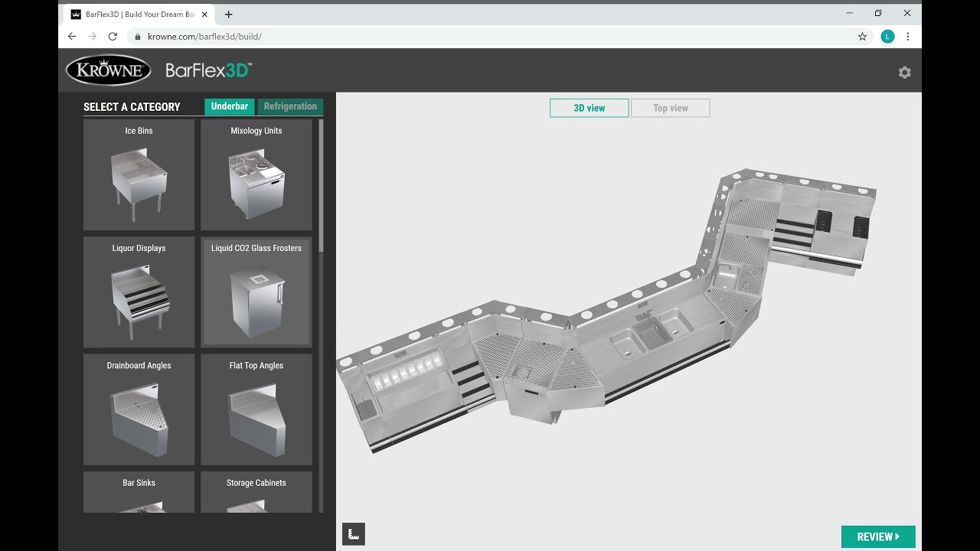
Task: Bookmark this page with star icon
Action: [x=862, y=37]
